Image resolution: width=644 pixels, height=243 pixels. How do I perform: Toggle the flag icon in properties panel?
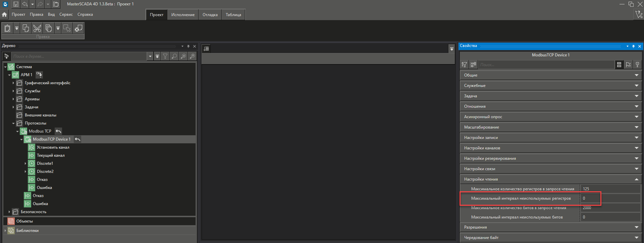(x=628, y=64)
